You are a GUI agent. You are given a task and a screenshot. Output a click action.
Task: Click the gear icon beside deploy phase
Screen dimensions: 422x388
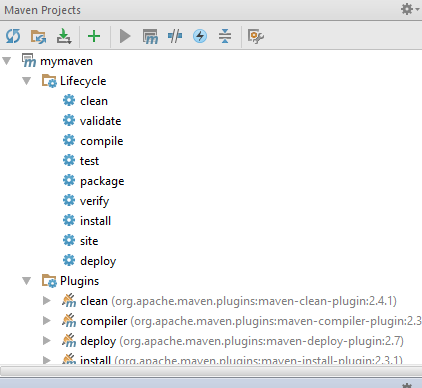[69, 260]
